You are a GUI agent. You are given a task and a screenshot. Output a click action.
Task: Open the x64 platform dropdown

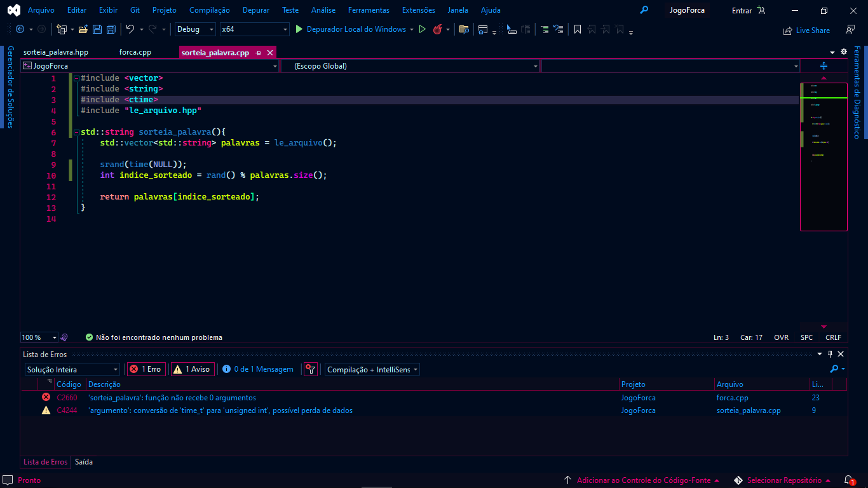tap(254, 29)
